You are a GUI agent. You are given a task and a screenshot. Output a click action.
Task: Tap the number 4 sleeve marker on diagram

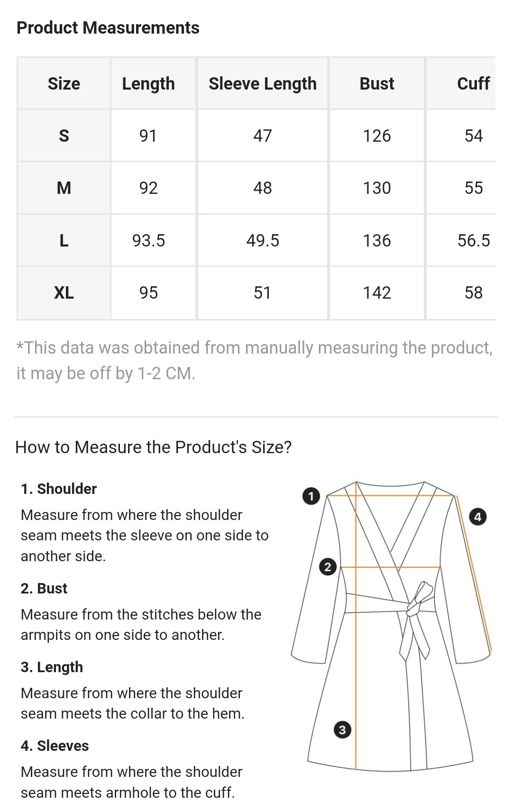477,517
